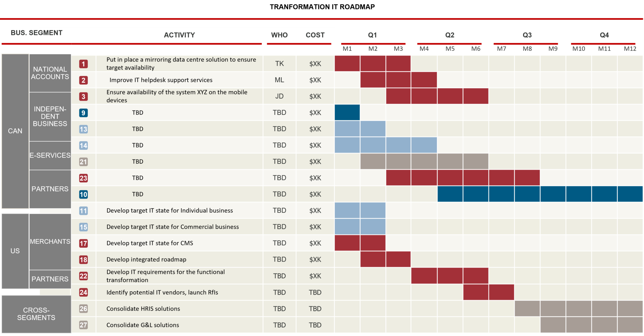Click the COST column header
The height and width of the screenshot is (336, 644).
tap(315, 35)
